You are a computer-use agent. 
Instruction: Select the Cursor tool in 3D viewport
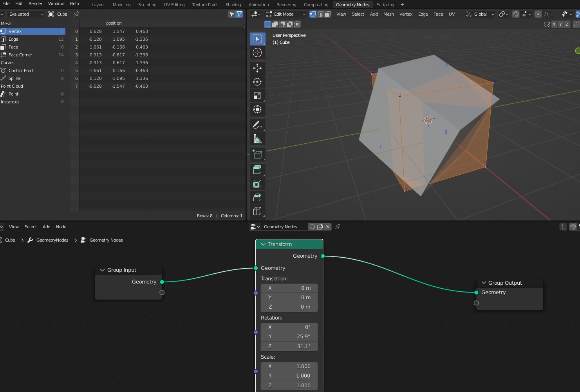pos(257,52)
